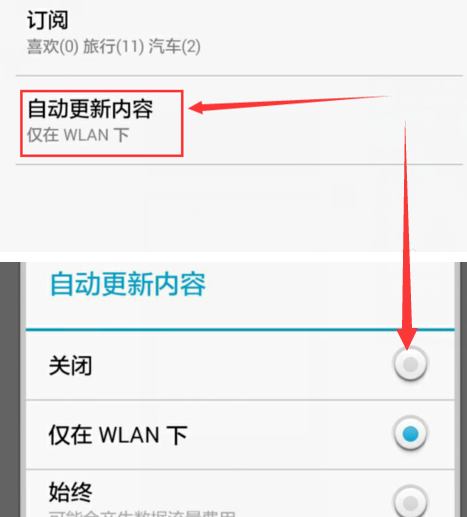Click the horizontal red arrow annotation

click(x=290, y=104)
